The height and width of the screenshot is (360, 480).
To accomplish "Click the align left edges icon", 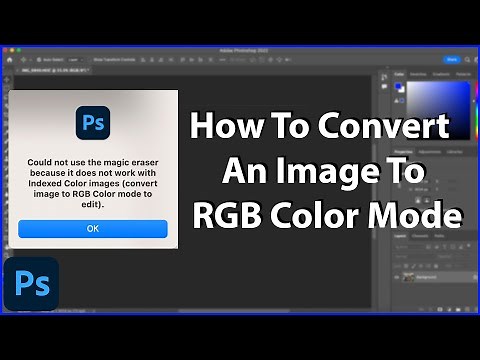I will (x=144, y=60).
